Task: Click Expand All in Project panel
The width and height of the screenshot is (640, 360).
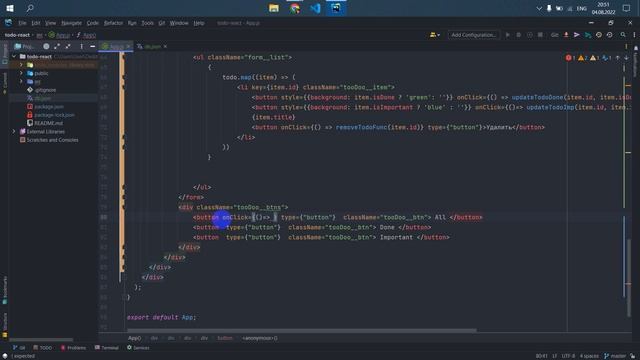Action: pos(57,47)
